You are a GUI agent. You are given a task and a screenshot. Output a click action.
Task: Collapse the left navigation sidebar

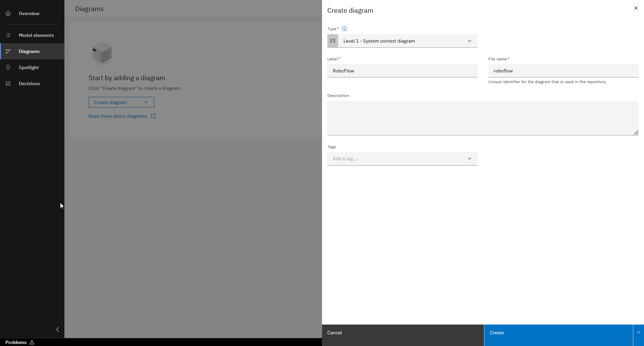tap(57, 330)
